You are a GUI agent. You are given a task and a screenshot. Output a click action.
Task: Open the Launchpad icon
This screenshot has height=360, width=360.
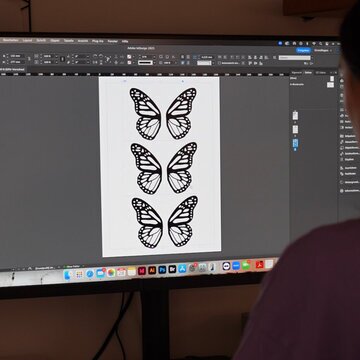pos(79,274)
